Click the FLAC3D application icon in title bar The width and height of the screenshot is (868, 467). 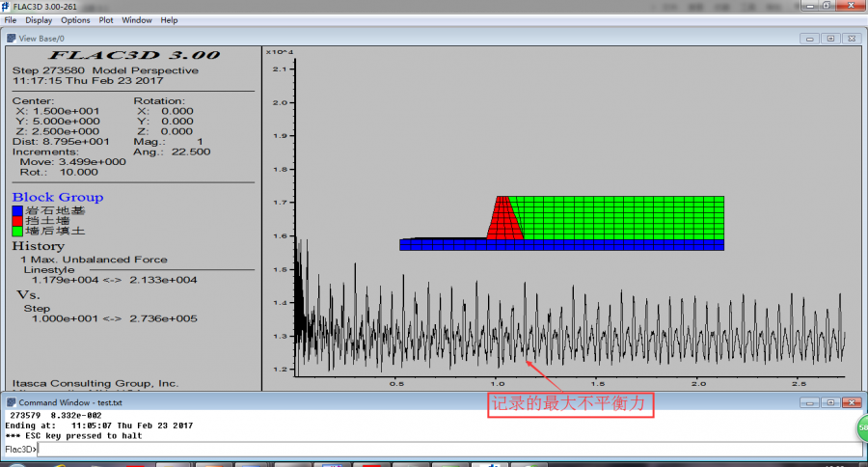click(6, 7)
